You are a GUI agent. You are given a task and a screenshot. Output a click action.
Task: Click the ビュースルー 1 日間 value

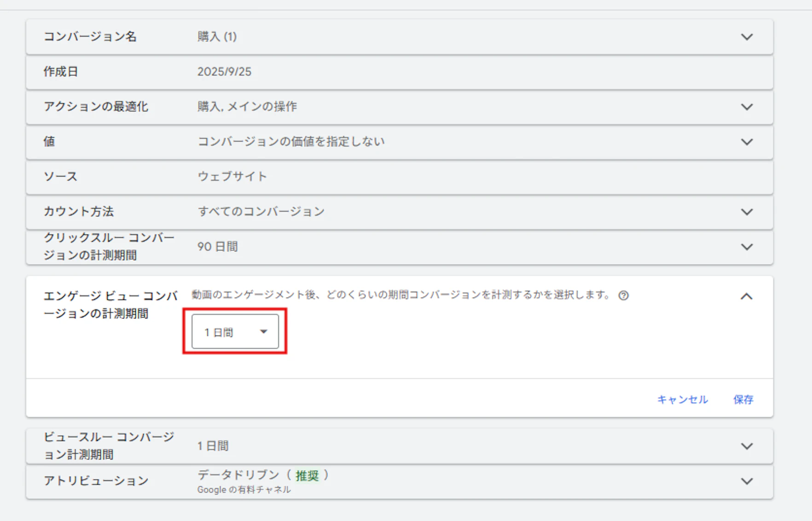213,446
